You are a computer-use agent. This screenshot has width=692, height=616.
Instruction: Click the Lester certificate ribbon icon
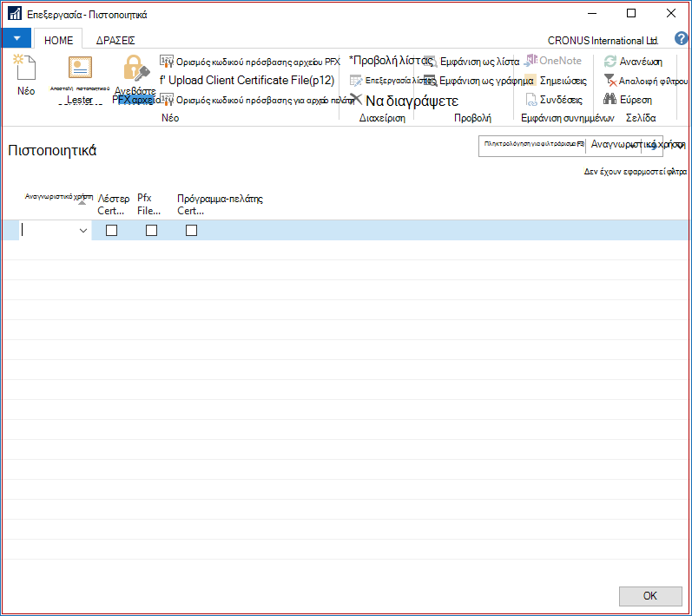click(x=80, y=68)
